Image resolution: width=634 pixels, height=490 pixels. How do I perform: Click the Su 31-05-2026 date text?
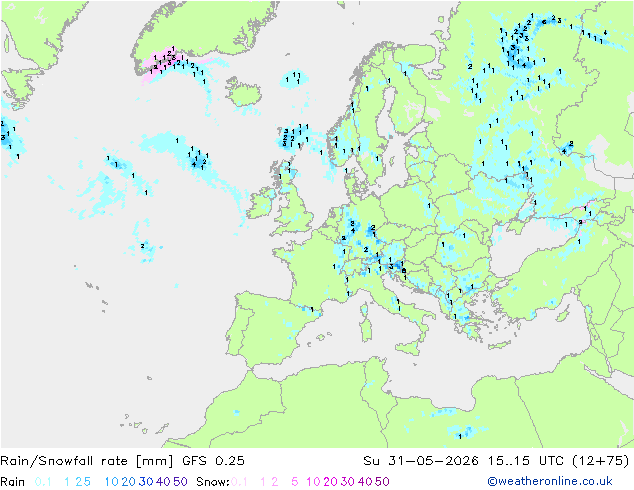point(421,461)
